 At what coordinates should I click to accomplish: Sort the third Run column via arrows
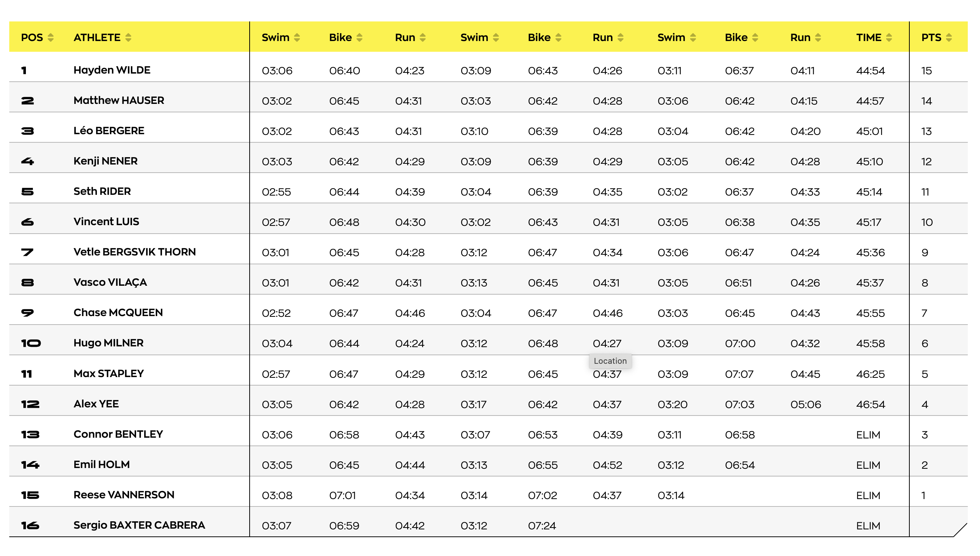(818, 37)
